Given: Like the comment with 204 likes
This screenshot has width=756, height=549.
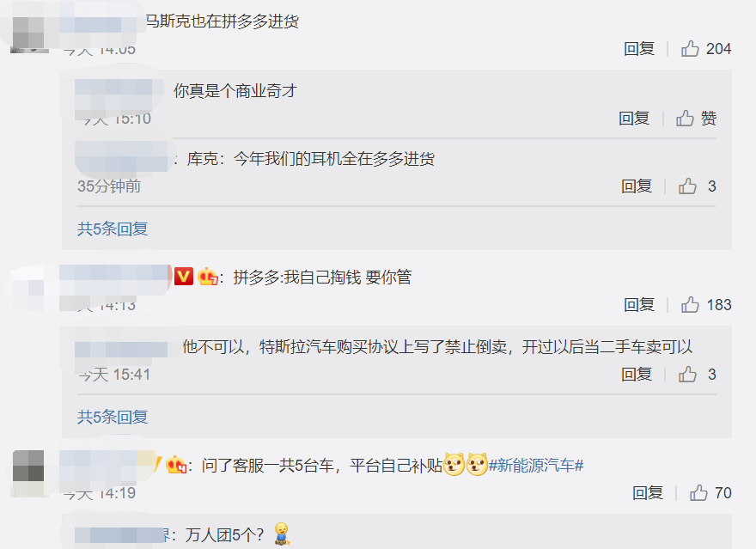Looking at the screenshot, I should (690, 49).
